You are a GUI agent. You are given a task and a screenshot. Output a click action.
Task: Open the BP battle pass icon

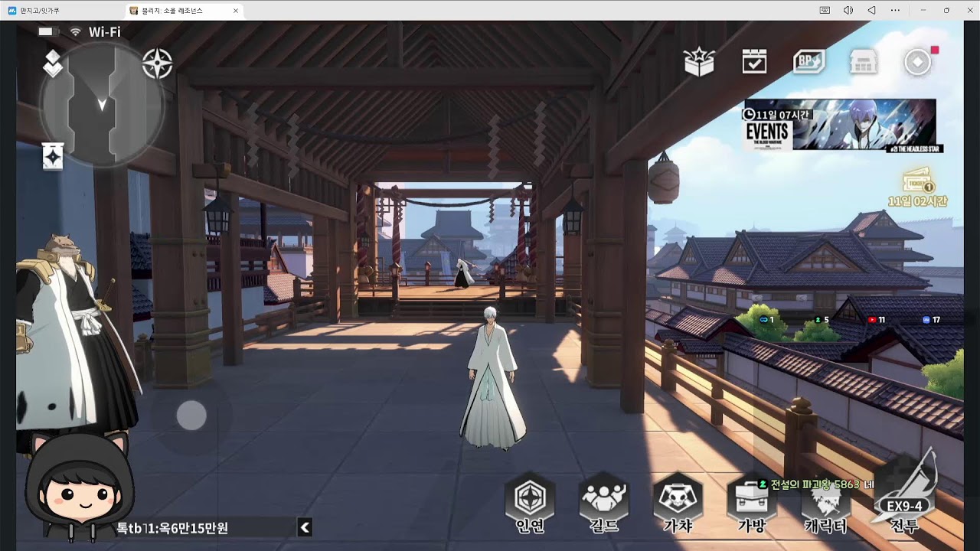tap(808, 62)
